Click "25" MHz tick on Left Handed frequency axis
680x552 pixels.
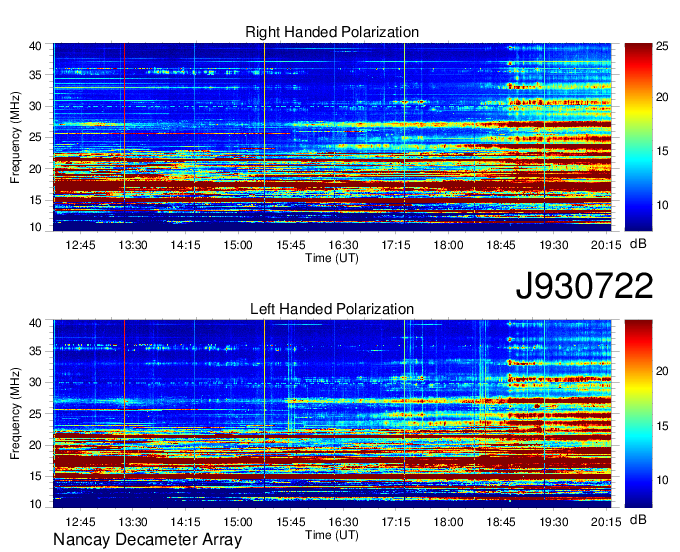click(x=36, y=414)
